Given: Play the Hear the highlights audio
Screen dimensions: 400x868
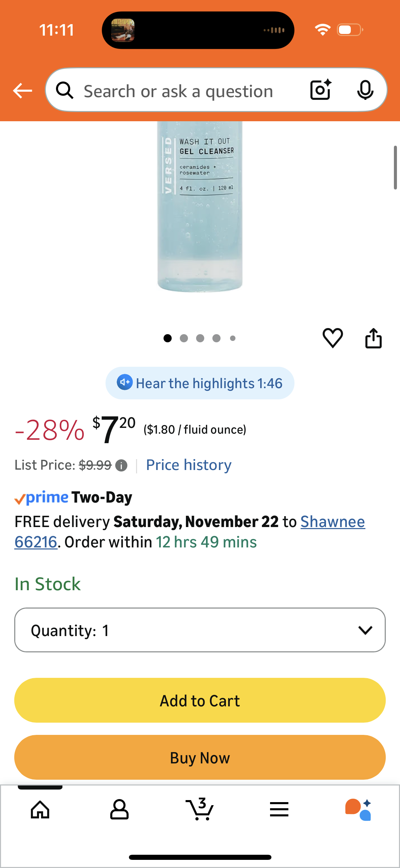Looking at the screenshot, I should point(200,383).
